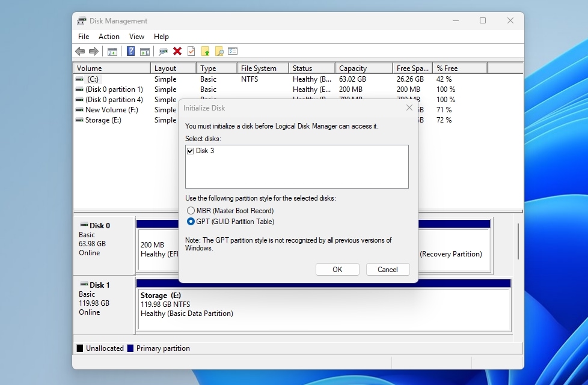Select GPT (GUID Partition Table) radio button
This screenshot has height=385, width=588.
(x=191, y=222)
